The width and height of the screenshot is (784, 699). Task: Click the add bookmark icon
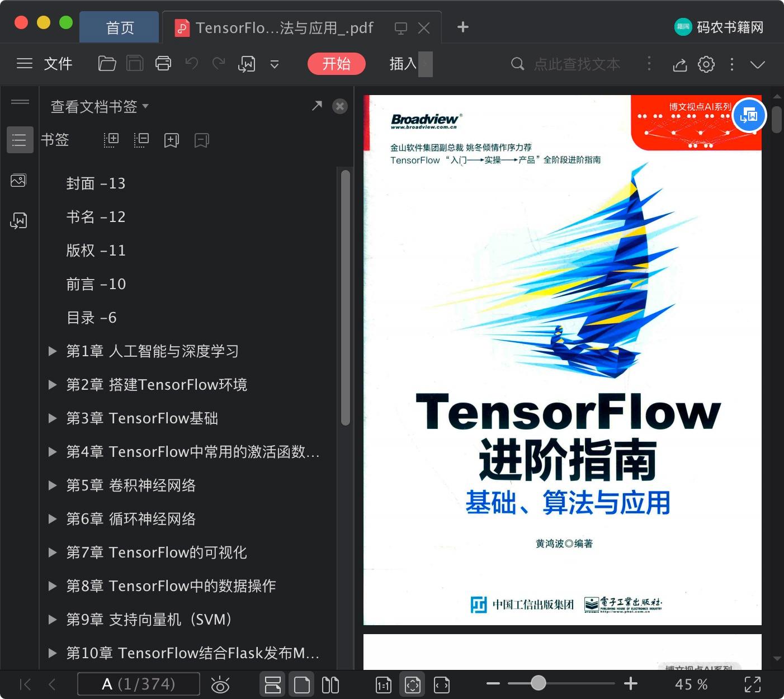pyautogui.click(x=172, y=140)
